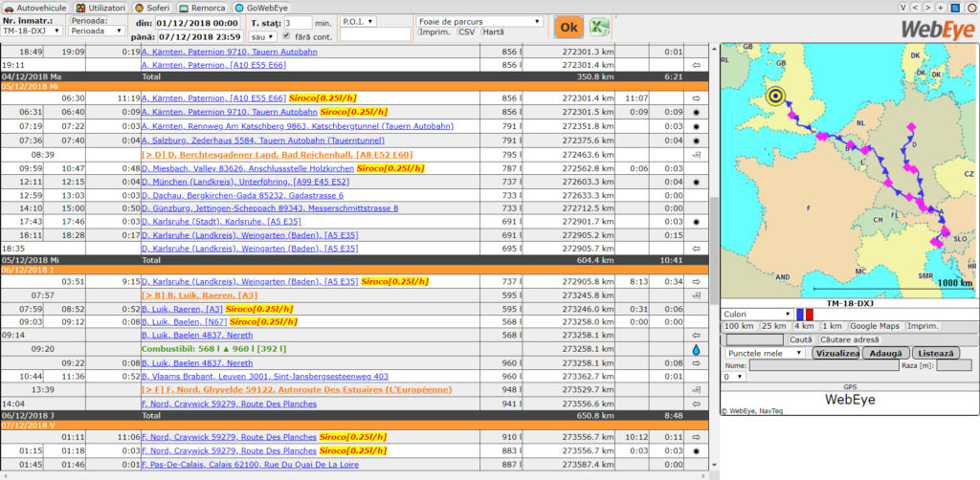The image size is (980, 480).
Task: Click the left arrow navigation button
Action: (914, 7)
